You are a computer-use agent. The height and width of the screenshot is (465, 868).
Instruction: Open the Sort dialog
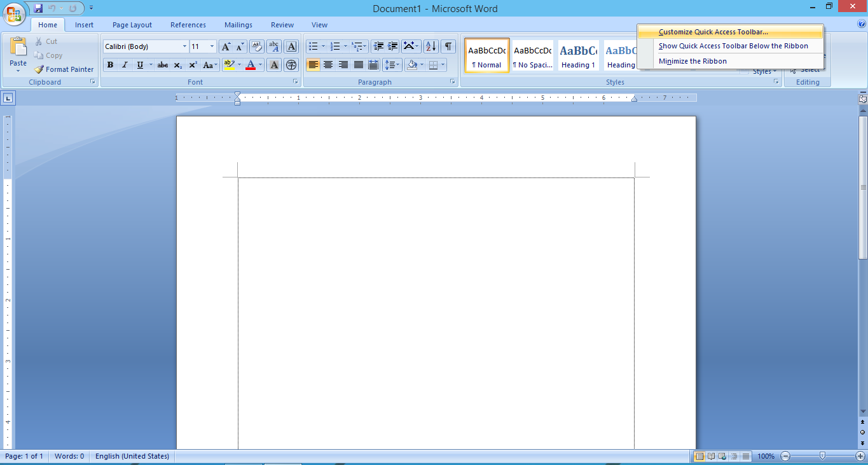pyautogui.click(x=431, y=46)
